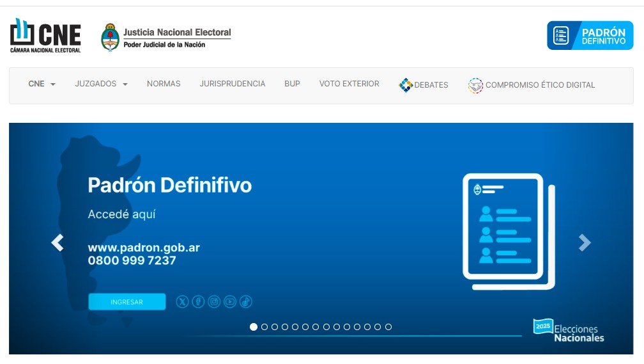Viewport: 644px width, 364px height.
Task: Expand the CNE dropdown menu
Action: (x=42, y=84)
